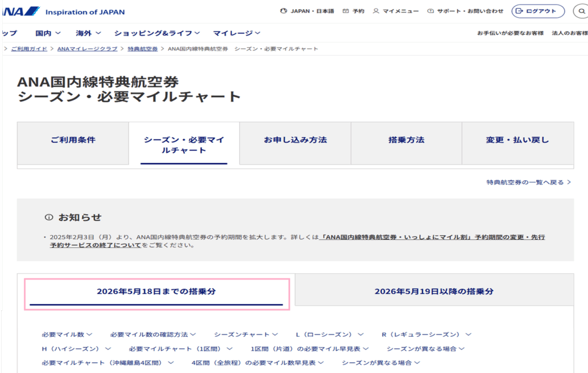Image resolution: width=588 pixels, height=373 pixels.
Task: Switch to the 搭乗方法 tab
Action: click(x=406, y=143)
